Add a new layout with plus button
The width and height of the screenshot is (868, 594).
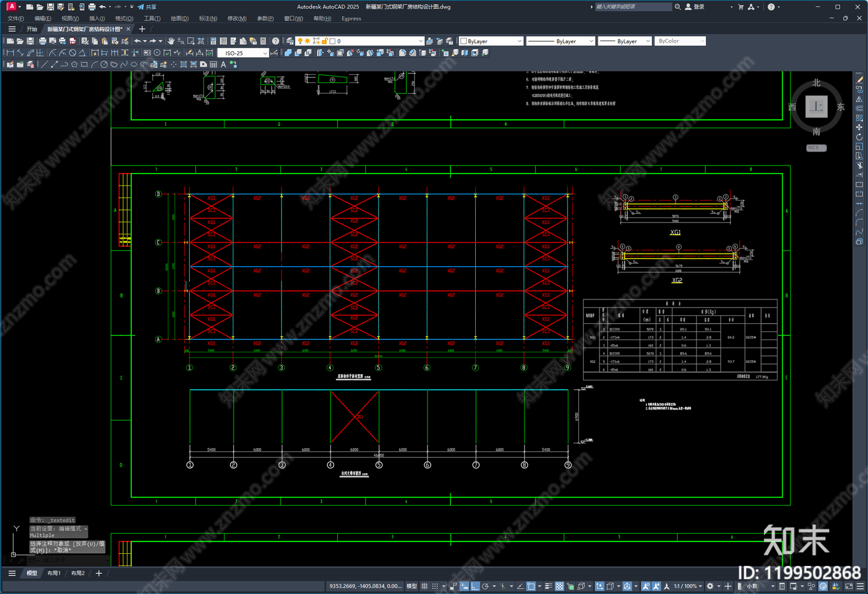(x=99, y=573)
